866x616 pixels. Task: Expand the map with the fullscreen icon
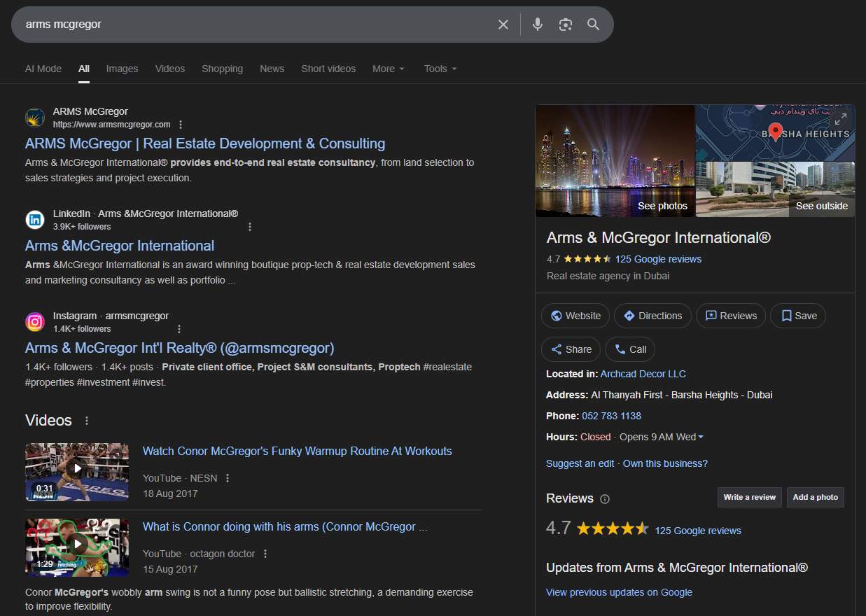tap(840, 118)
